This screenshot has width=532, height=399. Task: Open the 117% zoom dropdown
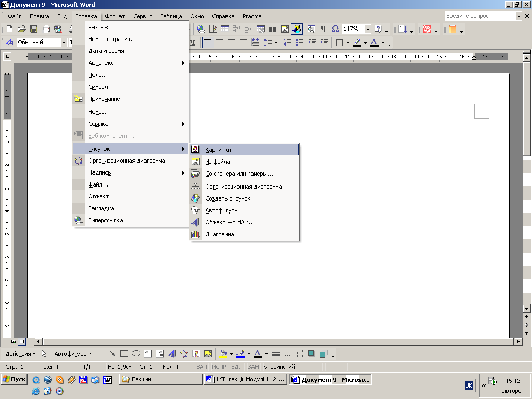click(368, 29)
